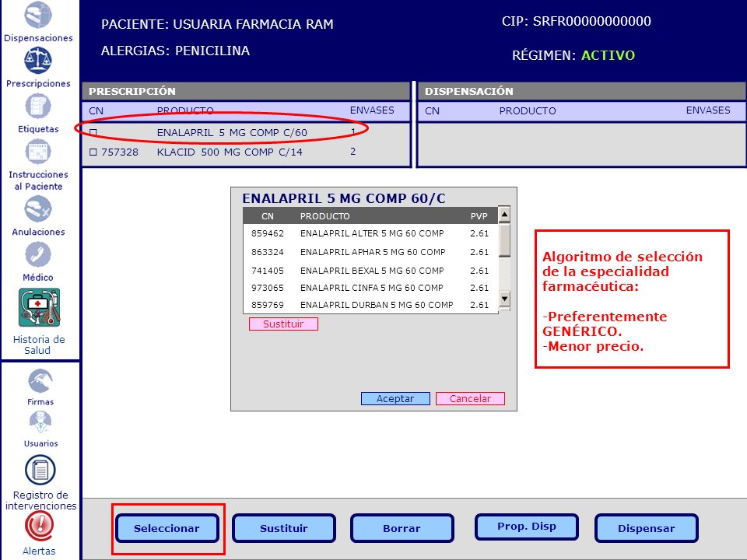
Task: Select ENALAPRIL ALTER 5 MG 60 COMP row
Action: pos(370,233)
